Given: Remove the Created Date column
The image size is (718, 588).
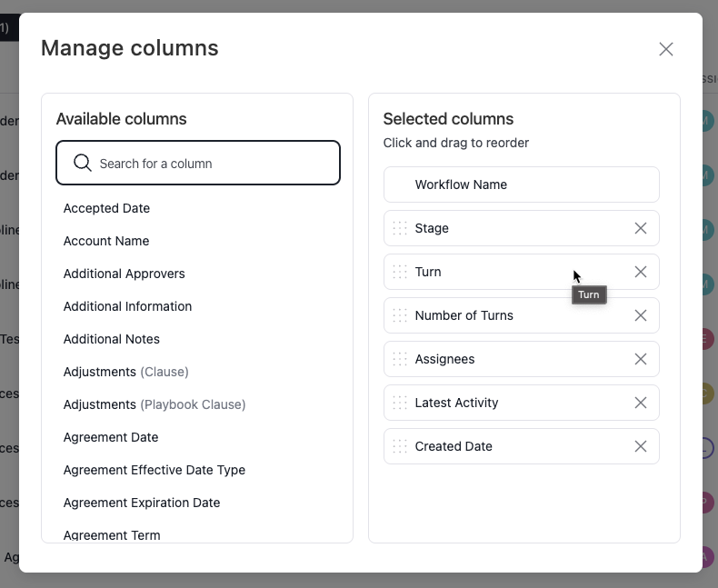Looking at the screenshot, I should (x=641, y=446).
